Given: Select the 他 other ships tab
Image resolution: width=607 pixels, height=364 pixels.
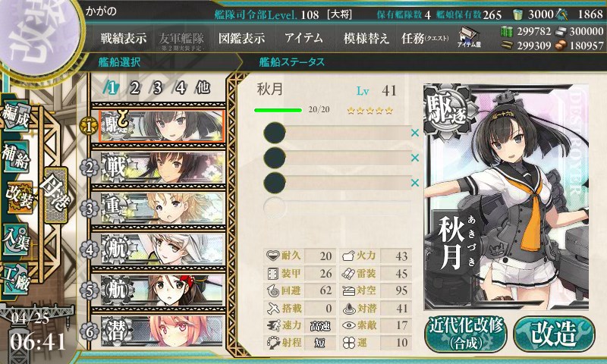Looking at the screenshot, I should [203, 88].
